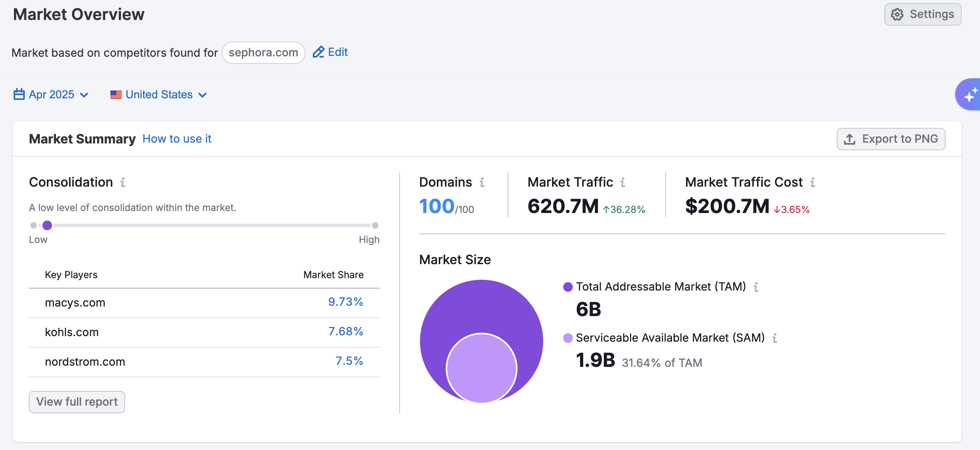Click the purple consolidation slider handle
This screenshot has width=980, height=450.
click(47, 225)
